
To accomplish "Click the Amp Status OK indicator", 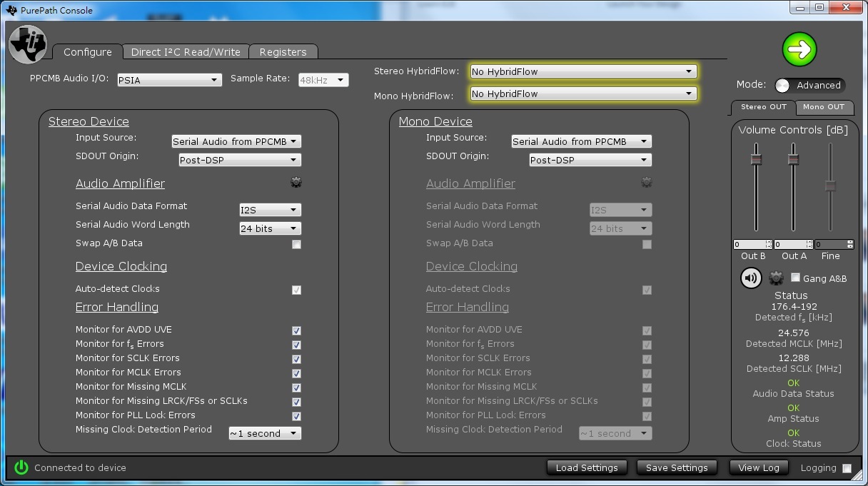I will [793, 407].
